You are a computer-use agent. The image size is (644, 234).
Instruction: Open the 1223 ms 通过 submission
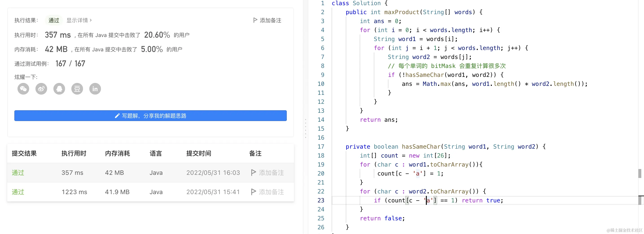18,192
